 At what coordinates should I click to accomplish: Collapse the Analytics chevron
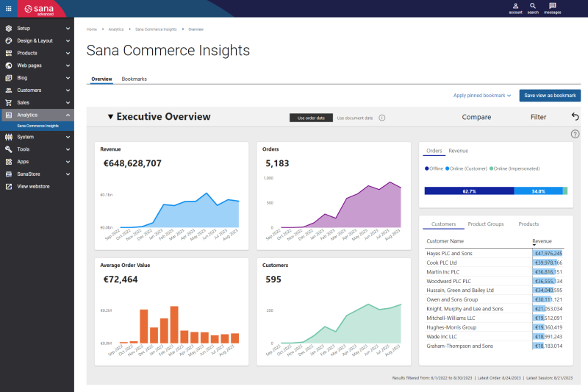pyautogui.click(x=68, y=115)
